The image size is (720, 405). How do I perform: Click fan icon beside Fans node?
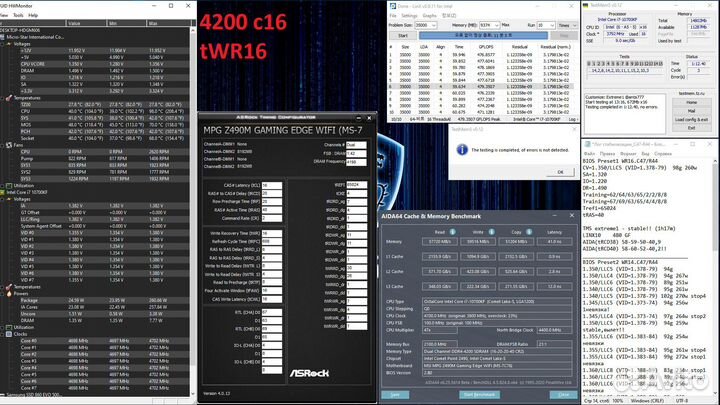(x=9, y=145)
